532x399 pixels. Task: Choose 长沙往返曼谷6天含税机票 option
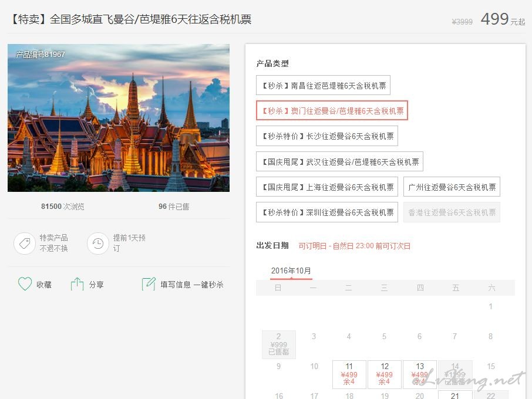(x=327, y=136)
